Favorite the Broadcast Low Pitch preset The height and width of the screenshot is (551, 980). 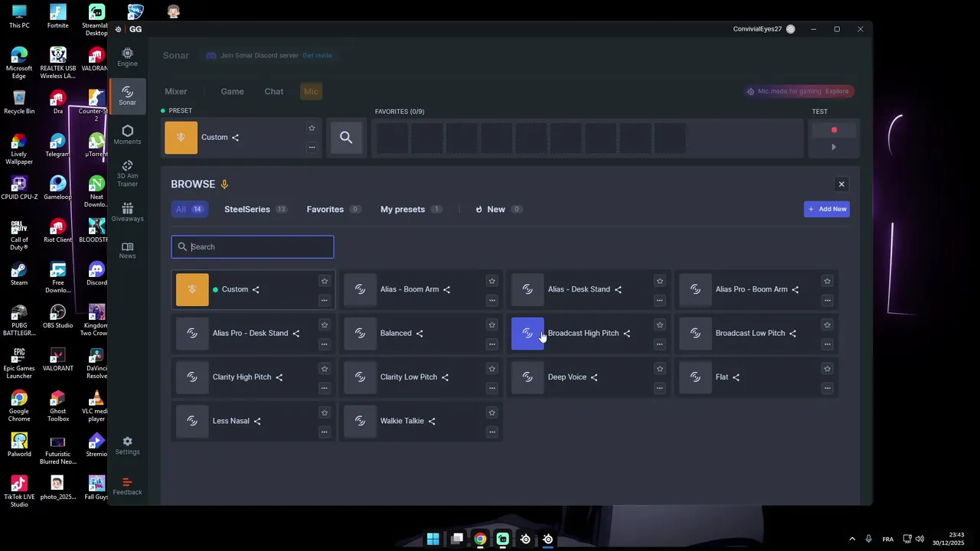coord(827,324)
